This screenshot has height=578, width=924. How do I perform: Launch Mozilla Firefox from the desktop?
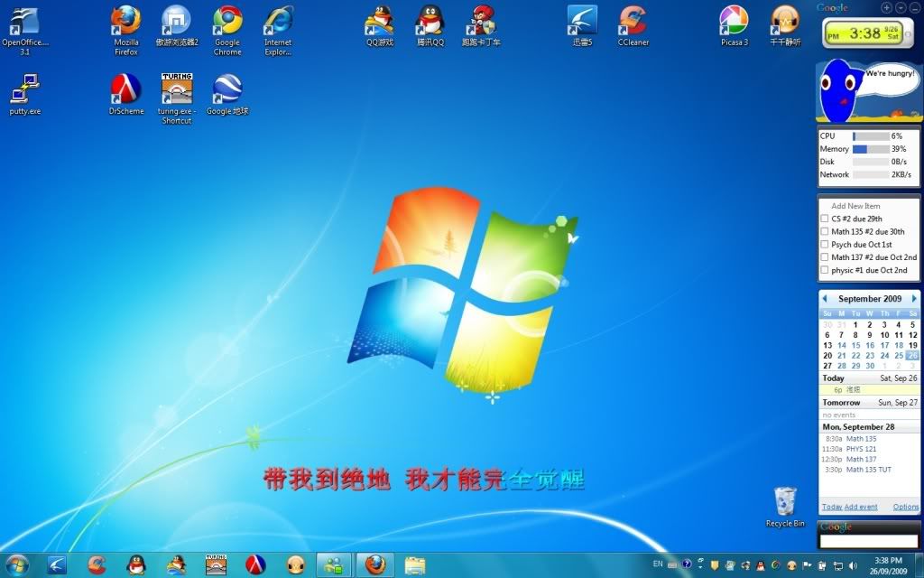point(126,31)
